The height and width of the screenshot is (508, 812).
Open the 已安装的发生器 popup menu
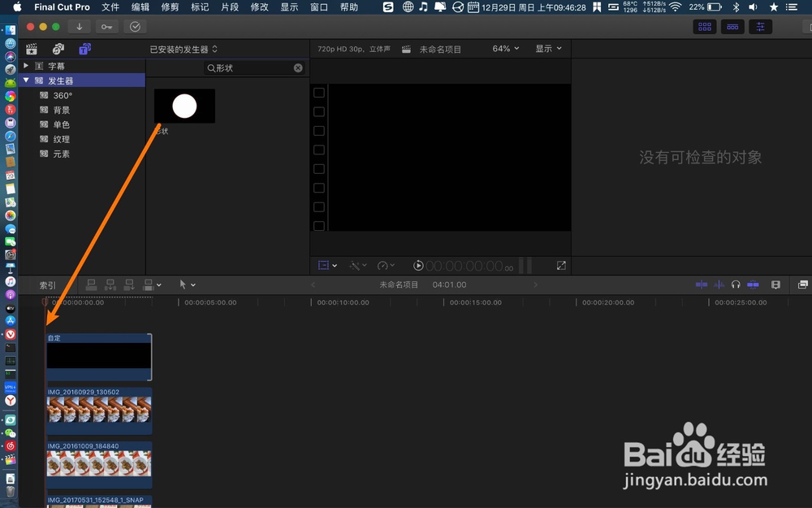tap(184, 50)
